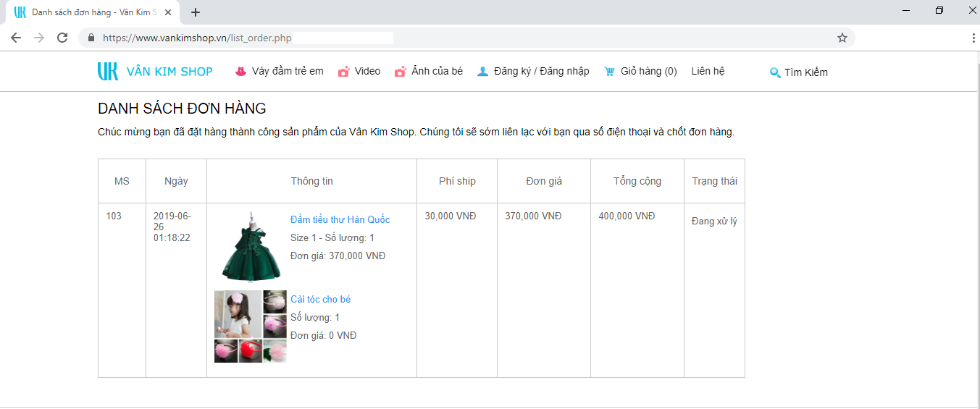Click the 370,000 VNĐ price in Đơn giá column
Viewport: 980px width, 409px height.
point(533,216)
